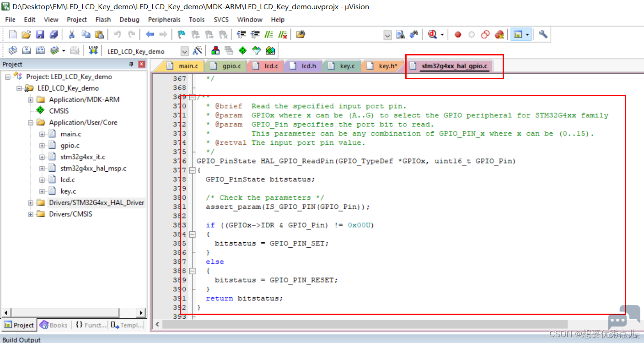The width and height of the screenshot is (644, 343).
Task: Open Options for Target (magic wand) icon
Action: point(198,50)
